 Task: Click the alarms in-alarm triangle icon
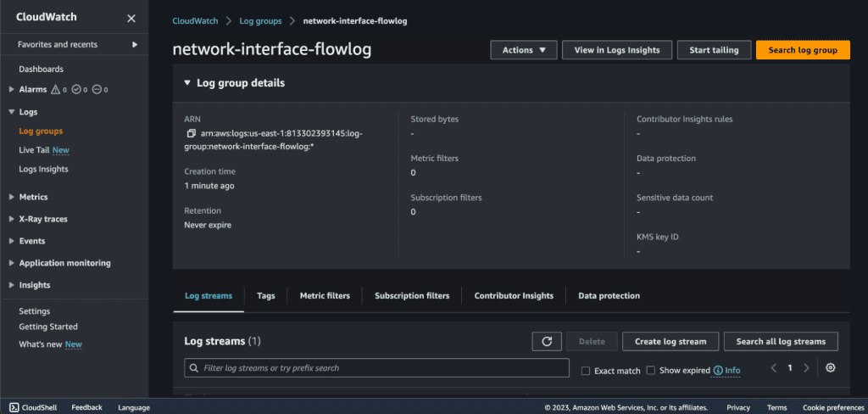(55, 89)
